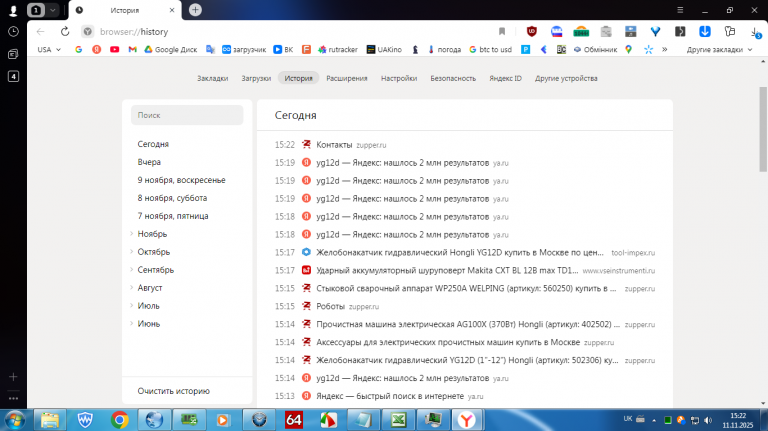Open file explorer from taskbar
This screenshot has height=431, width=768.
[50, 420]
